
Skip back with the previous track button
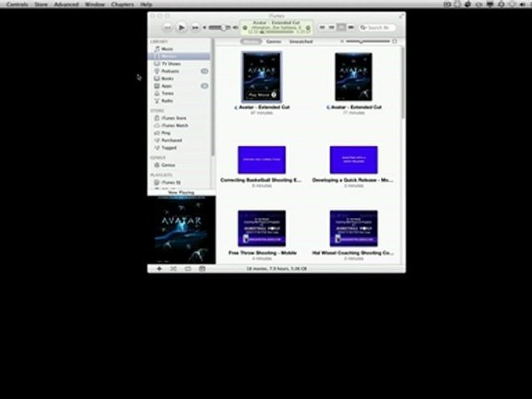(167, 28)
